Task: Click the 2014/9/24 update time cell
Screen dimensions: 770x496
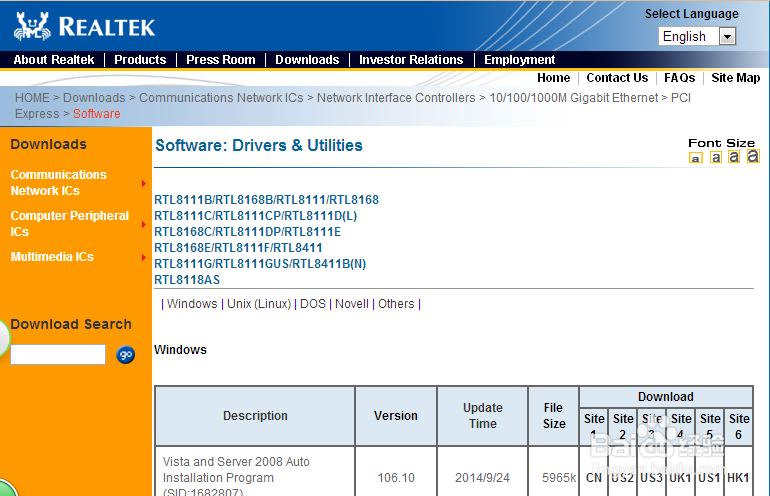Action: [482, 478]
